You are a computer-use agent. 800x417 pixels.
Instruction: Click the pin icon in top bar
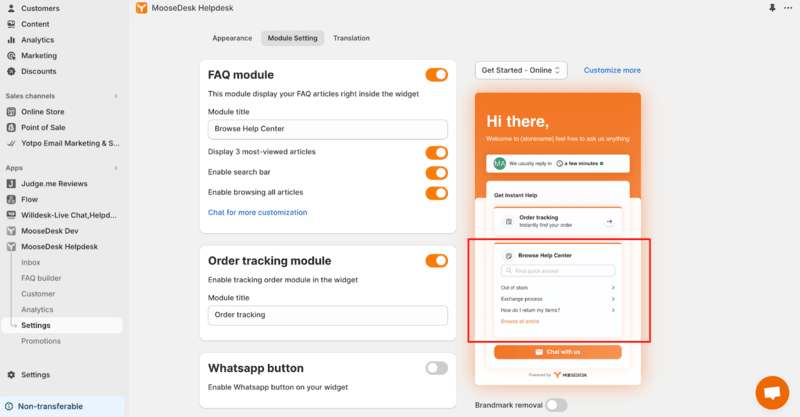[772, 8]
